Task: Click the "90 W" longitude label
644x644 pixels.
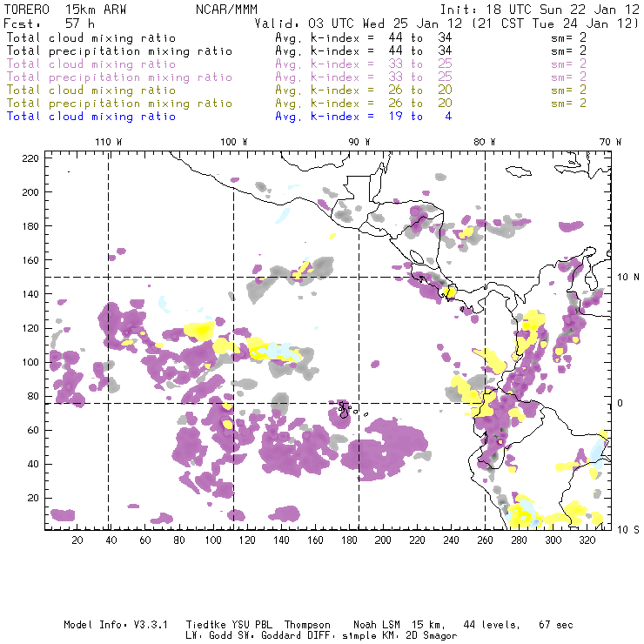Action: point(359,142)
